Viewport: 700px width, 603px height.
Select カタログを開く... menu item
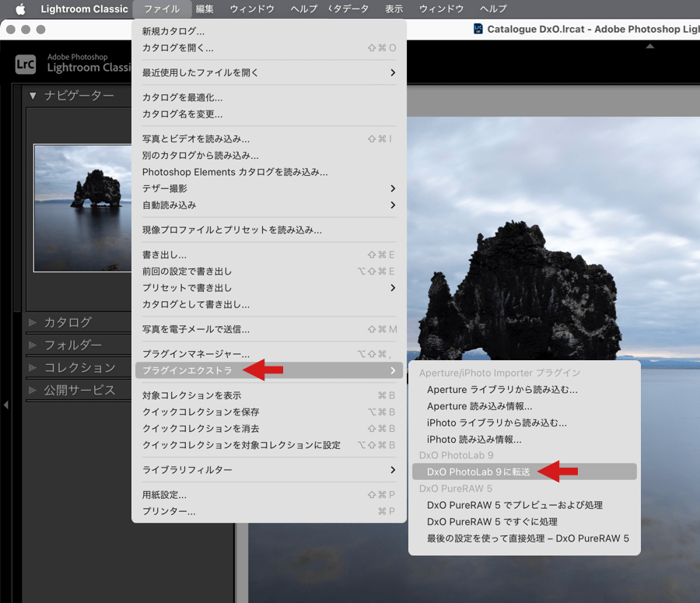click(269, 47)
